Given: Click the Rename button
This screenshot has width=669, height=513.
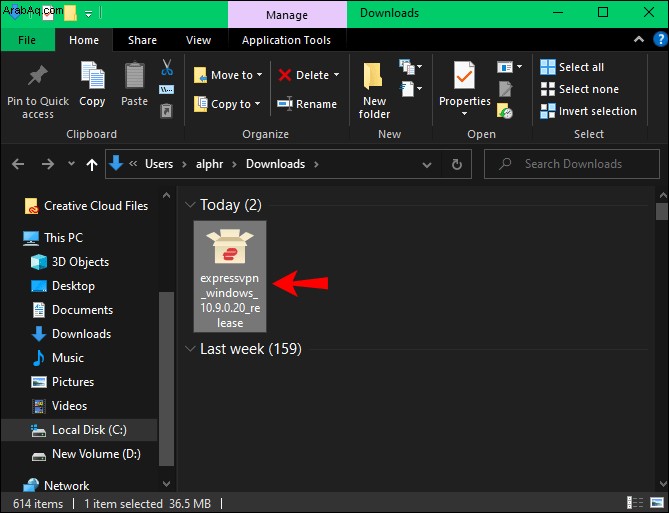Looking at the screenshot, I should click(307, 104).
